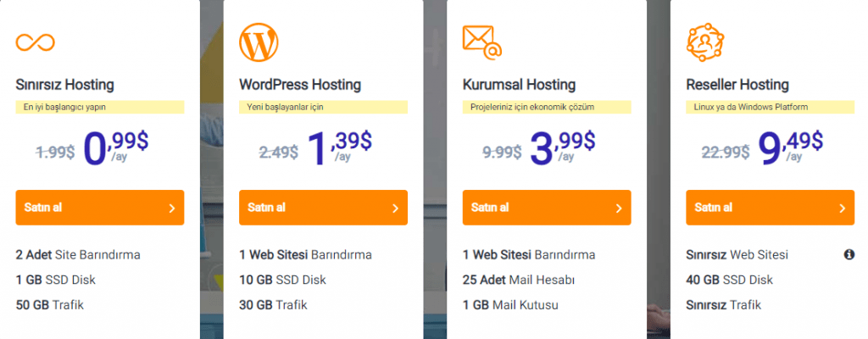Buy Reseller Hosting with Satın al
Image resolution: width=868 pixels, height=339 pixels.
(770, 208)
